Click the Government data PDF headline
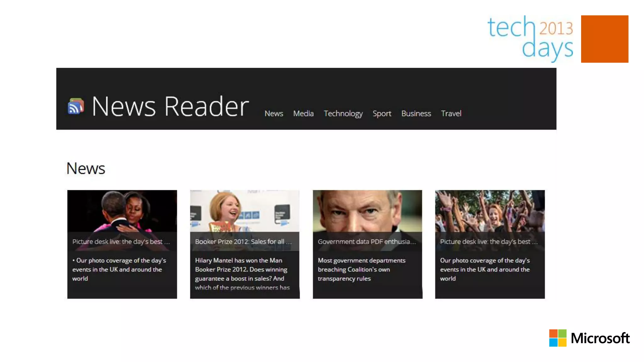The image size is (644, 362). pos(366,242)
